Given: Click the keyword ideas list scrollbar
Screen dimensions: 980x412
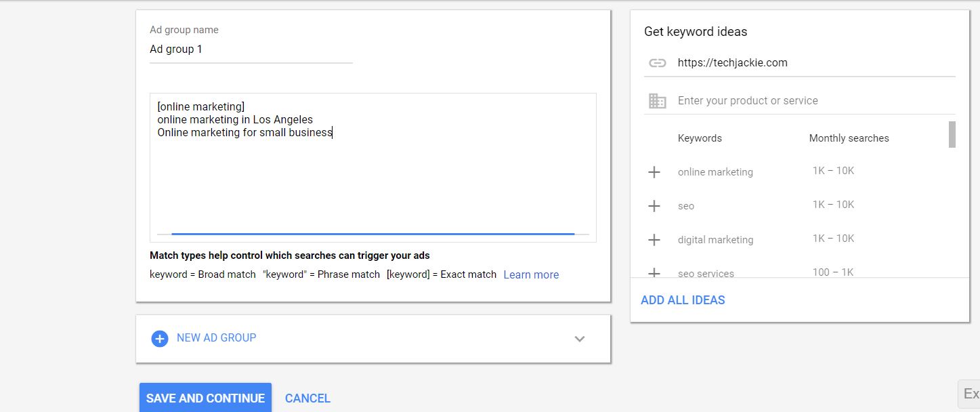Looking at the screenshot, I should (952, 134).
